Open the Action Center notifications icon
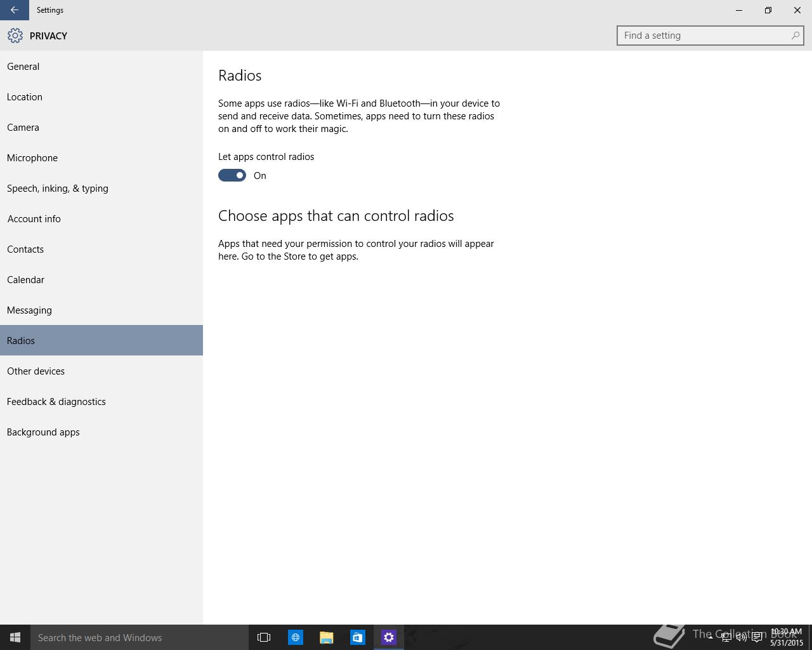Image resolution: width=812 pixels, height=650 pixels. [x=757, y=637]
